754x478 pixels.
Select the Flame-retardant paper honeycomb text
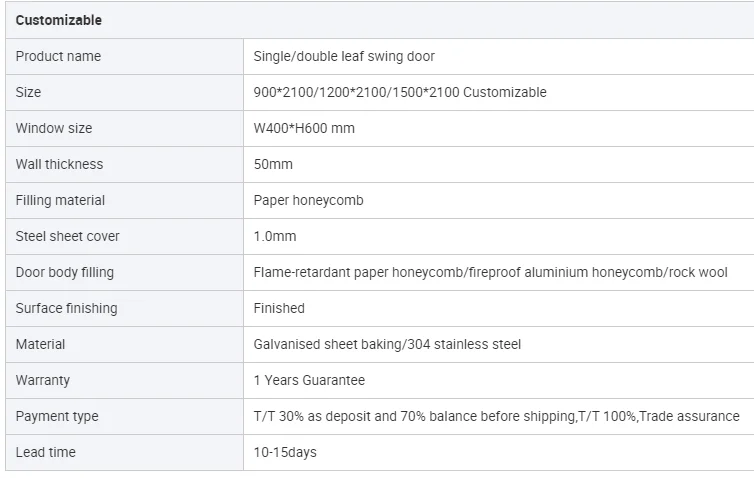[x=359, y=272]
